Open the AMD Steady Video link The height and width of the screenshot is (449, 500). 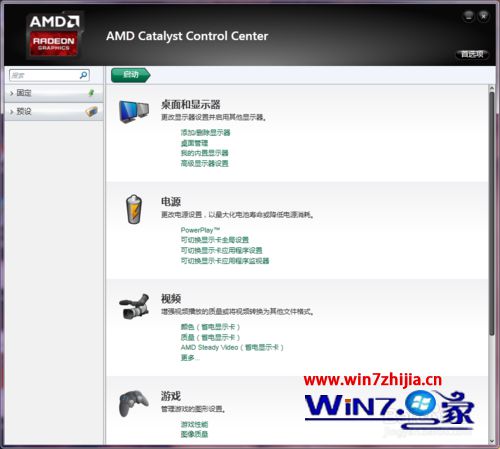tap(232, 347)
